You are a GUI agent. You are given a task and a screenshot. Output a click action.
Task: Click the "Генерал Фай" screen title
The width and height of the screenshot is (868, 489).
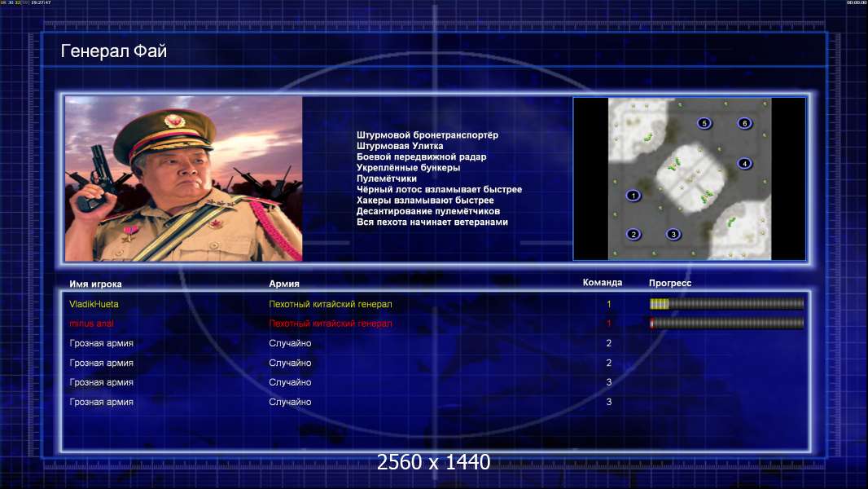point(114,52)
